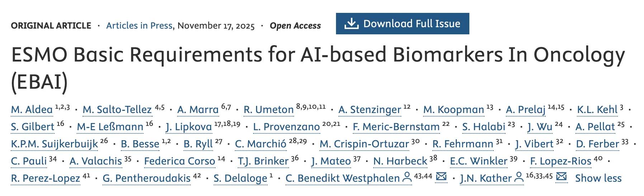Click author J. Lipkova's name
The image size is (644, 196).
coord(189,127)
